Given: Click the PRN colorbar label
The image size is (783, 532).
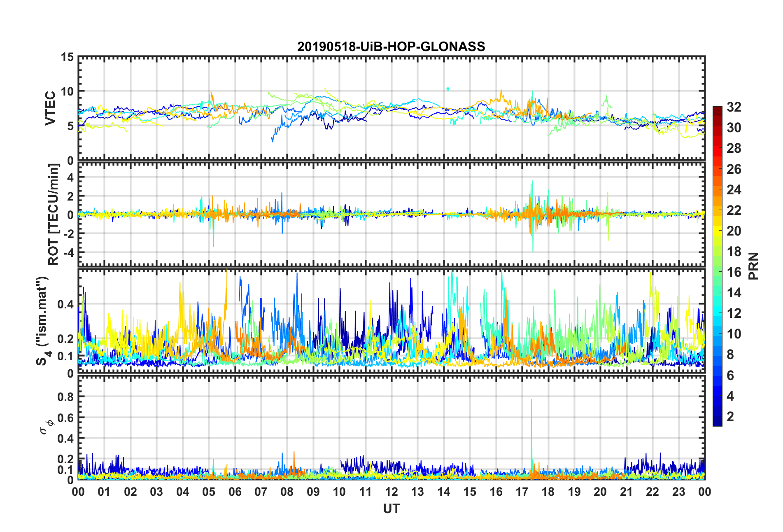Looking at the screenshot, I should [x=754, y=266].
